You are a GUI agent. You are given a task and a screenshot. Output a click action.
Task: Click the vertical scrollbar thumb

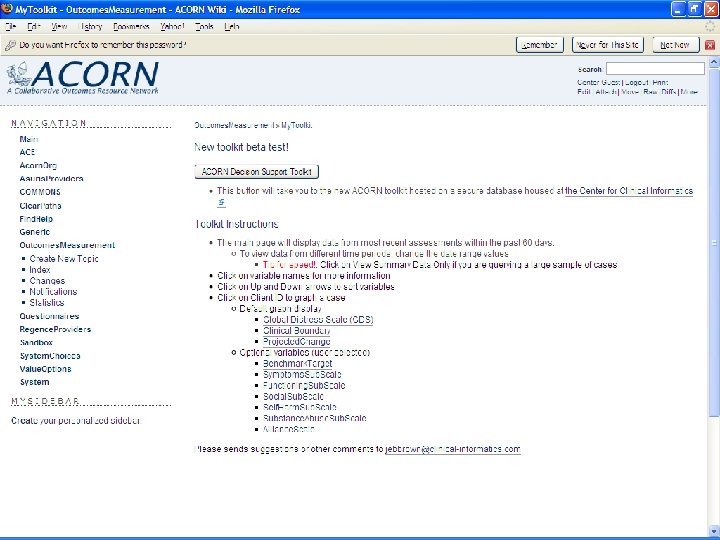(714, 242)
